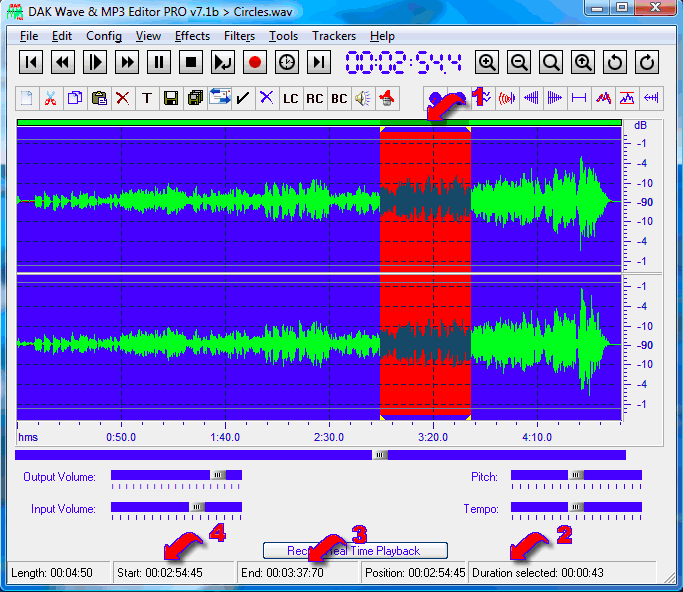Click the horizontal scroll bar thumb below timeline
The height and width of the screenshot is (592, 683).
click(380, 455)
